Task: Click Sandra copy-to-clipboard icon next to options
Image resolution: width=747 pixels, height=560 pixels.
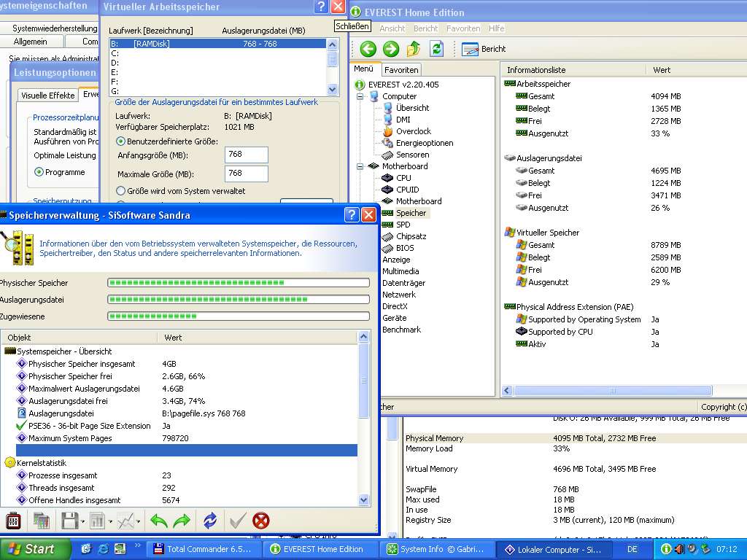Action: [42, 521]
